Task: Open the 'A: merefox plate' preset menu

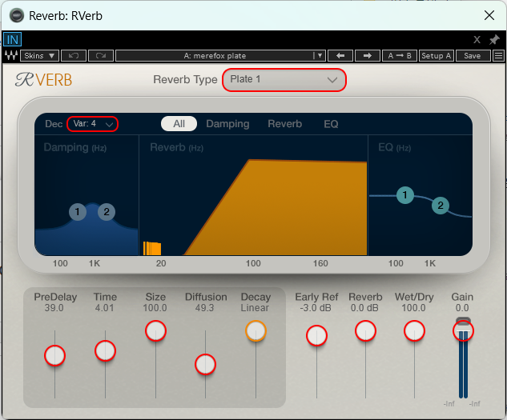Action: pos(220,55)
